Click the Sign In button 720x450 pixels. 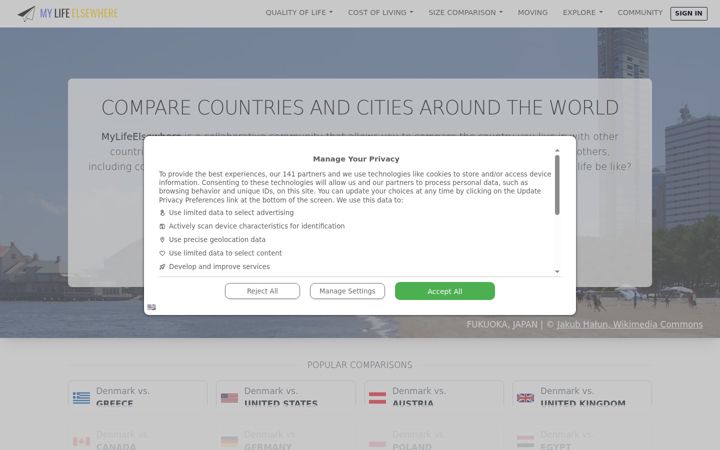click(x=688, y=13)
